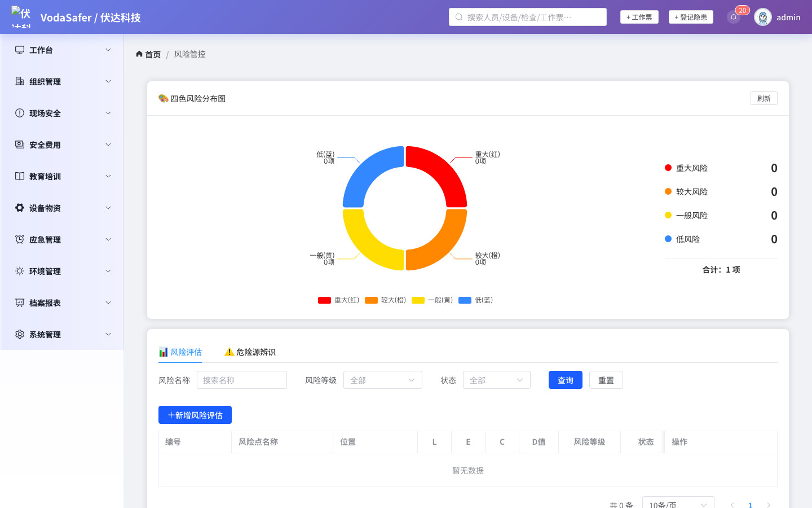Toggle 较大(橙) series in chart legend

(x=385, y=300)
